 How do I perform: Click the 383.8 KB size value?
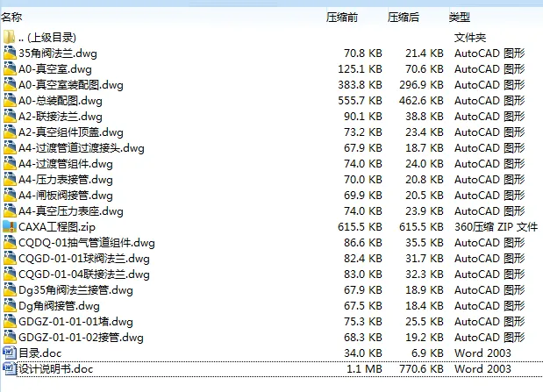[x=361, y=84]
